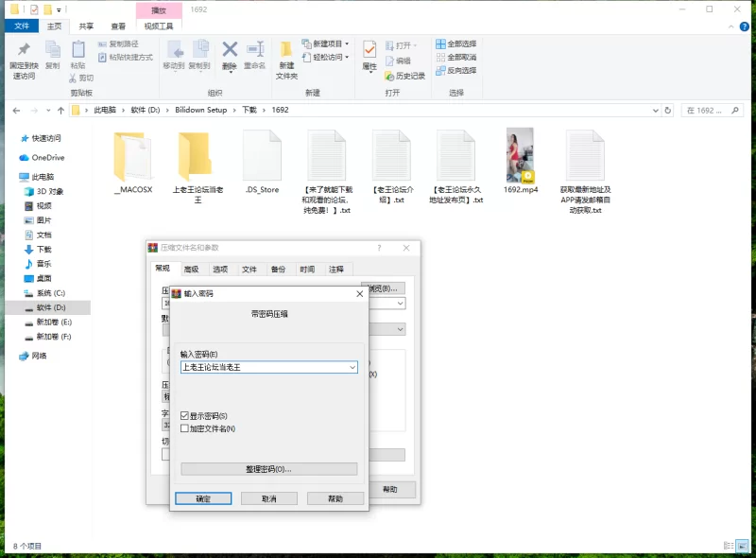Open History (历史记录) in the ribbon
756x558 pixels.
pyautogui.click(x=404, y=76)
